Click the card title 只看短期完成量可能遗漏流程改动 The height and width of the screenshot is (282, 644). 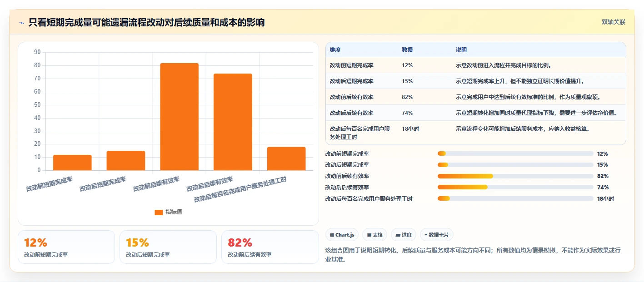coord(146,22)
